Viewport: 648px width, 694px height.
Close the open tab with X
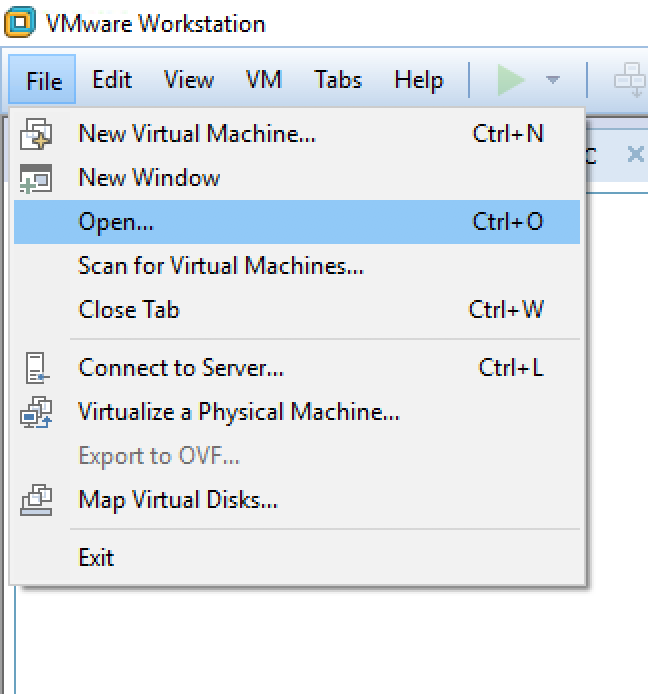click(x=634, y=154)
